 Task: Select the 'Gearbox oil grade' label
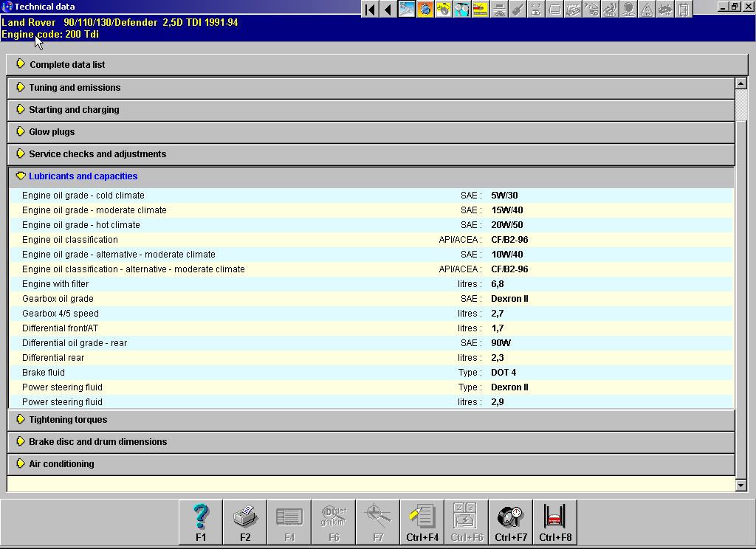58,299
